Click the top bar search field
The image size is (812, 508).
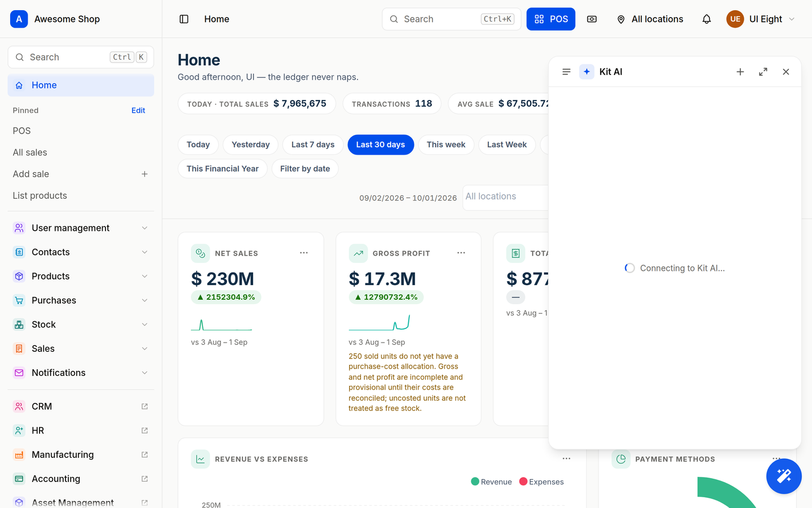tap(452, 19)
